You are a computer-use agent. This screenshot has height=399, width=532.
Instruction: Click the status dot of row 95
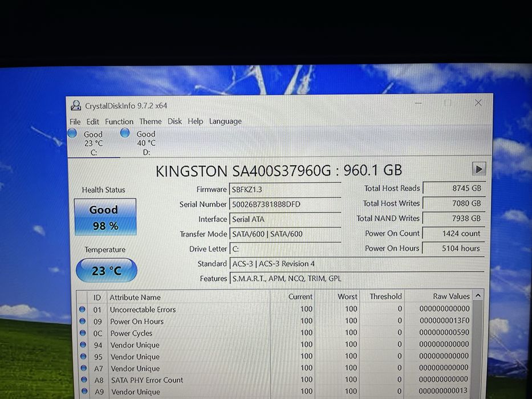[x=83, y=356]
